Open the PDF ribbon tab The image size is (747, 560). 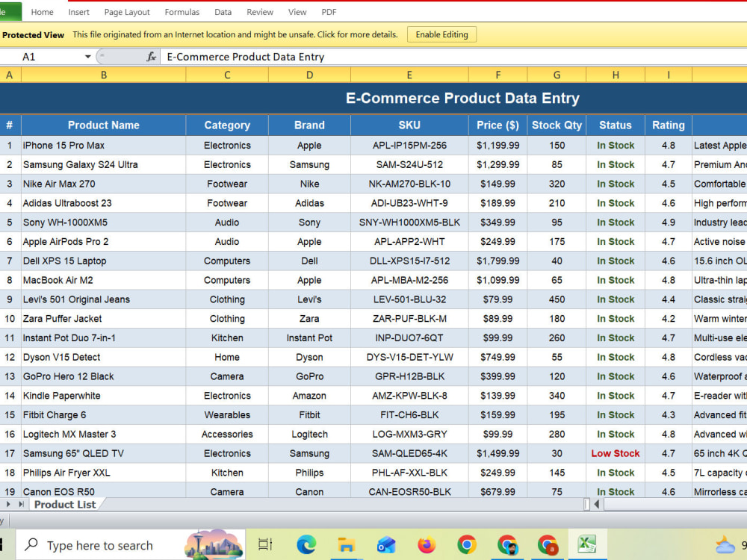pyautogui.click(x=329, y=12)
